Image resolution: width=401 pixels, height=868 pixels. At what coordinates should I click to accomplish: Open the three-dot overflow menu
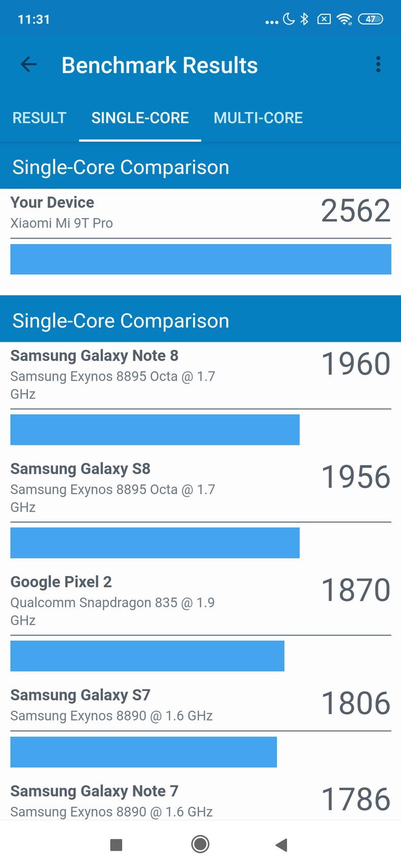[x=378, y=64]
